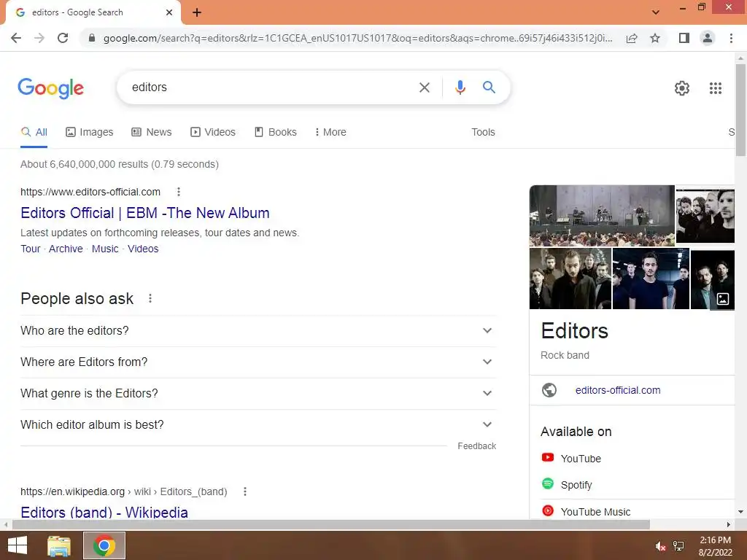Open the Tour sitelink
This screenshot has width=747, height=560.
[31, 249]
